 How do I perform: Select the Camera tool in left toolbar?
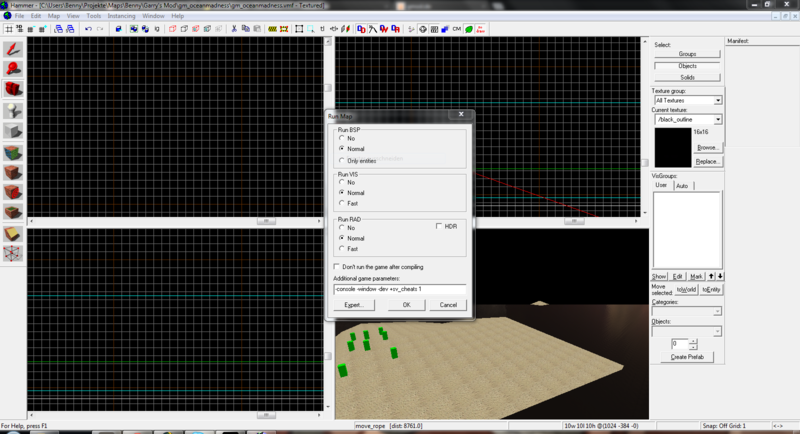click(x=13, y=90)
